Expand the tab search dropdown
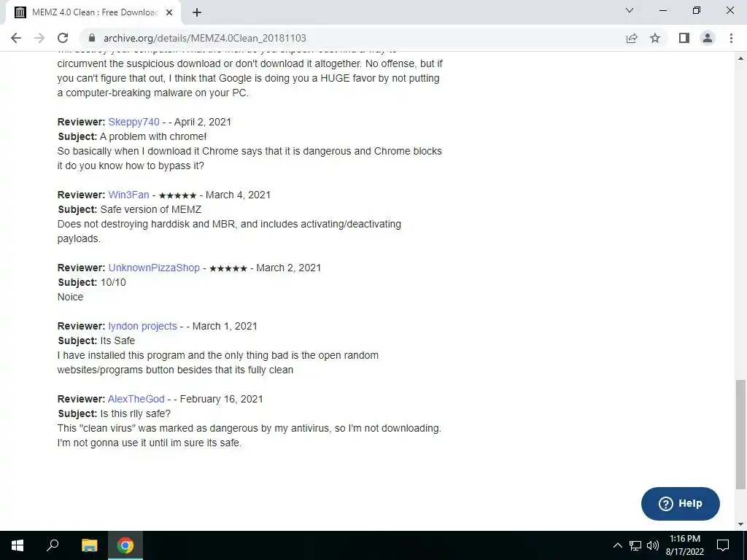This screenshot has width=747, height=560. 630,10
